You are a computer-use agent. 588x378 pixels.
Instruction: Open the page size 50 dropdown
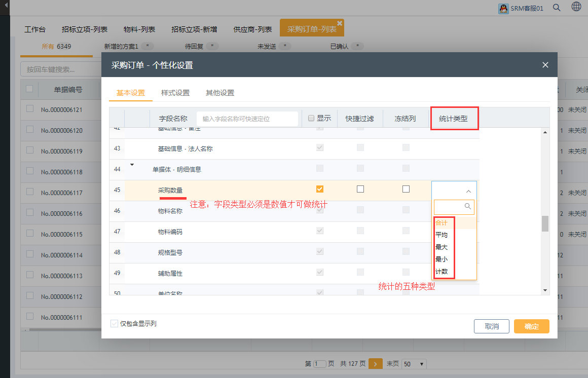coord(414,364)
